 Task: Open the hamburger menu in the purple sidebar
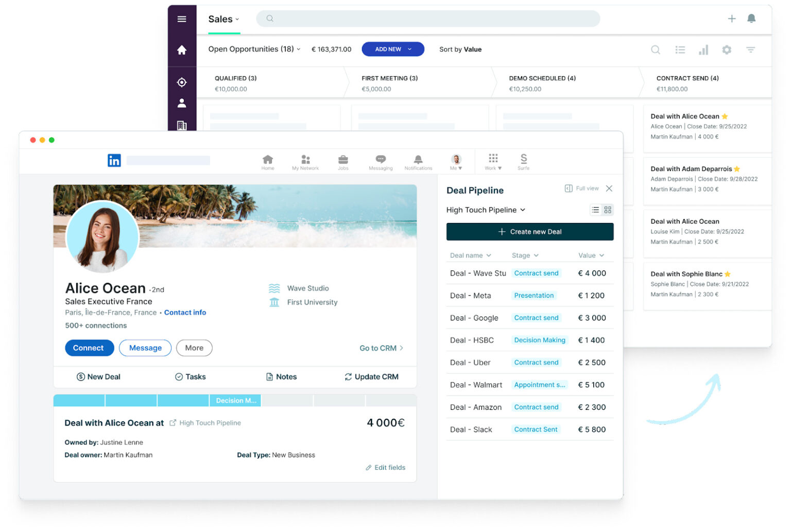pyautogui.click(x=182, y=19)
